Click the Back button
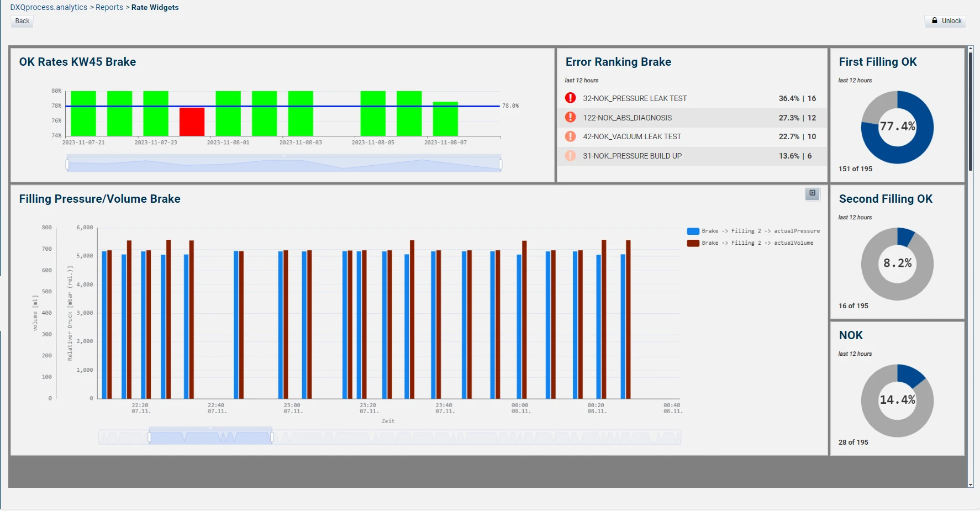Viewport: 980px width, 511px height. point(22,21)
